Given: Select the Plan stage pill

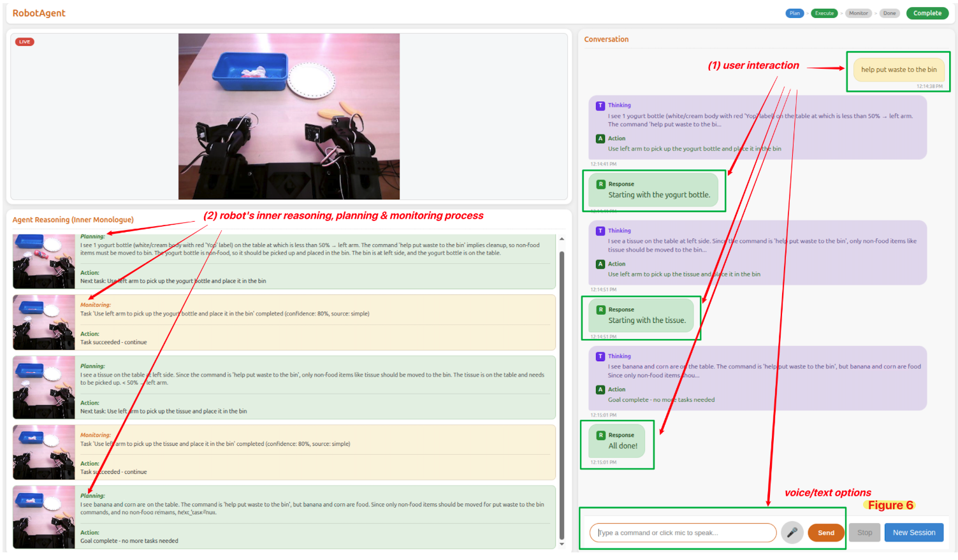Looking at the screenshot, I should 795,13.
